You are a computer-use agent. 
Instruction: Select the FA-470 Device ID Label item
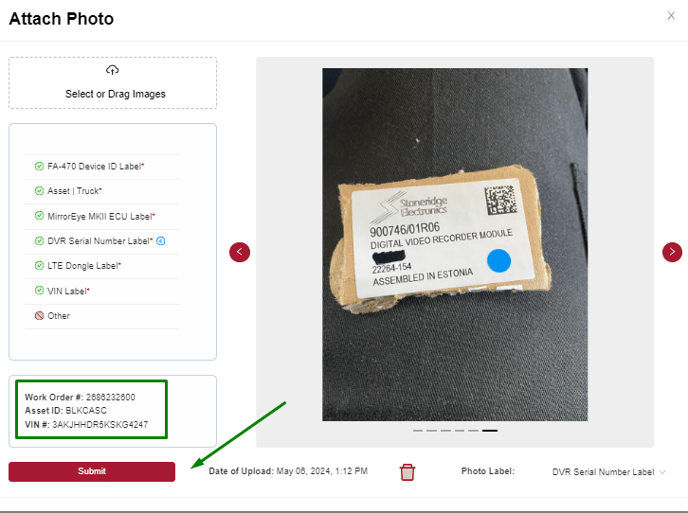102,166
